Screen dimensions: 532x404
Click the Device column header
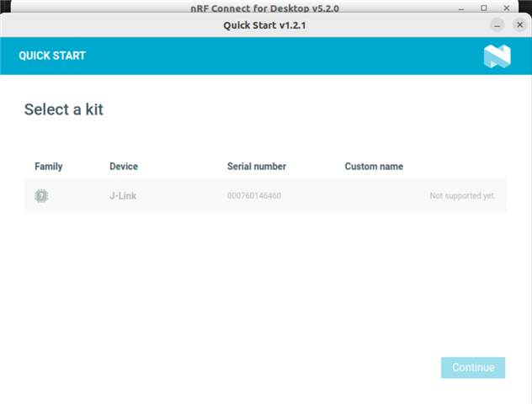(x=124, y=167)
